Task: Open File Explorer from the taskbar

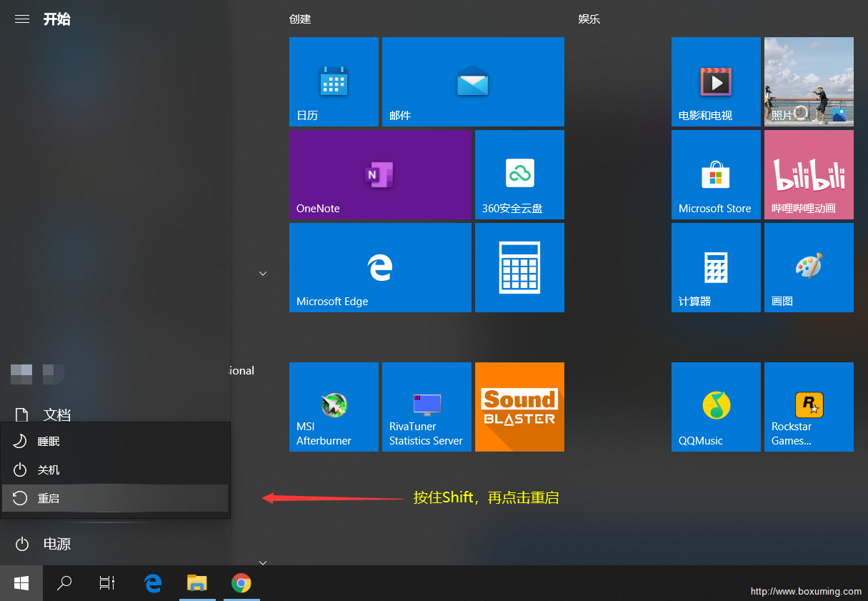Action: click(x=196, y=583)
